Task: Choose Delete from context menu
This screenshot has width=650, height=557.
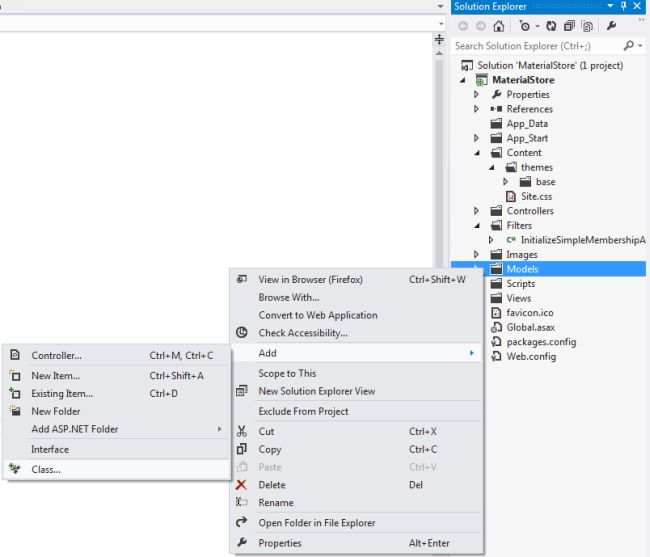Action: 357,485
